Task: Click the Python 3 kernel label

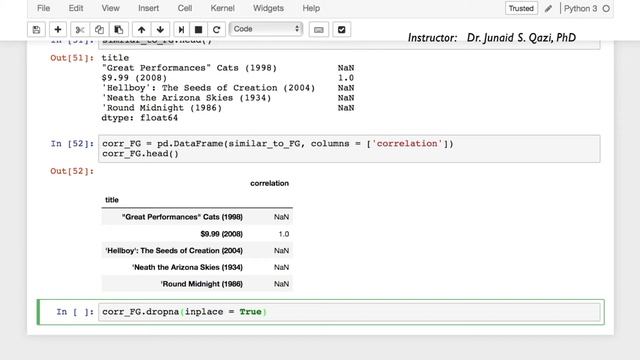Action: [x=580, y=8]
